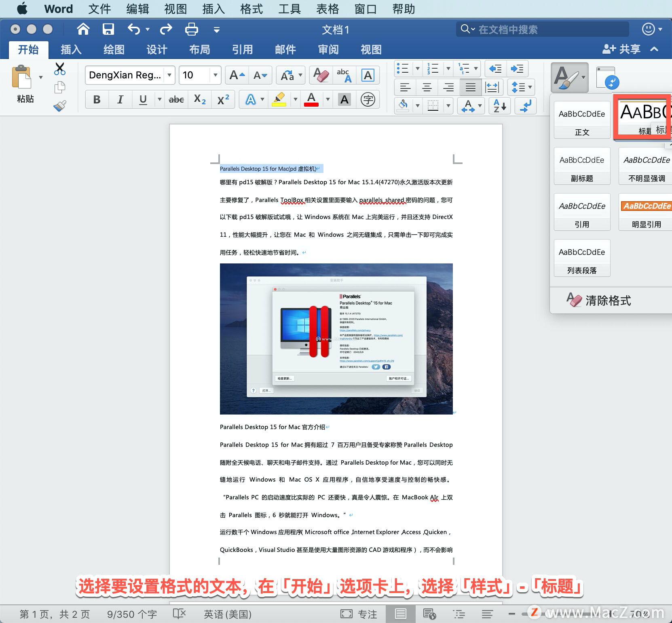Decrease font size with smaller A
Image resolution: width=672 pixels, height=623 pixels.
click(x=260, y=75)
